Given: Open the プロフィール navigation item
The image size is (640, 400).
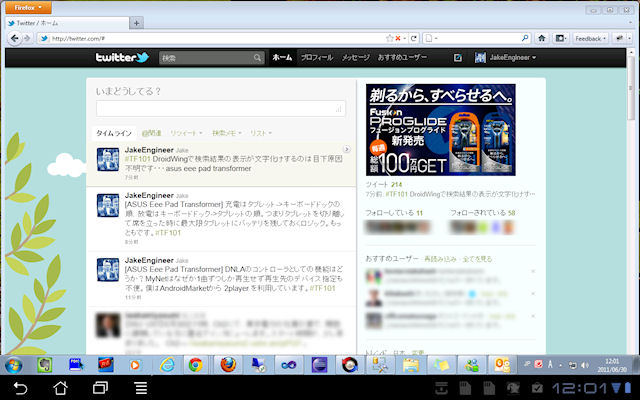Looking at the screenshot, I should pos(317,58).
